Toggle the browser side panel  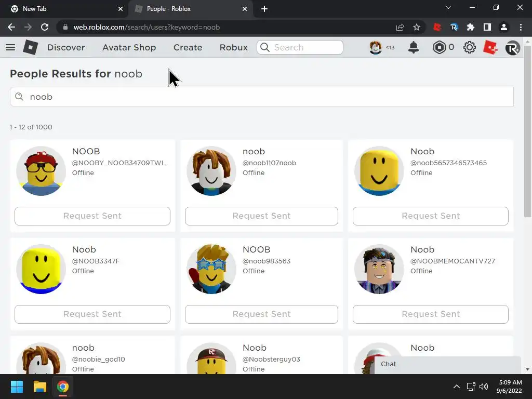pos(487,27)
